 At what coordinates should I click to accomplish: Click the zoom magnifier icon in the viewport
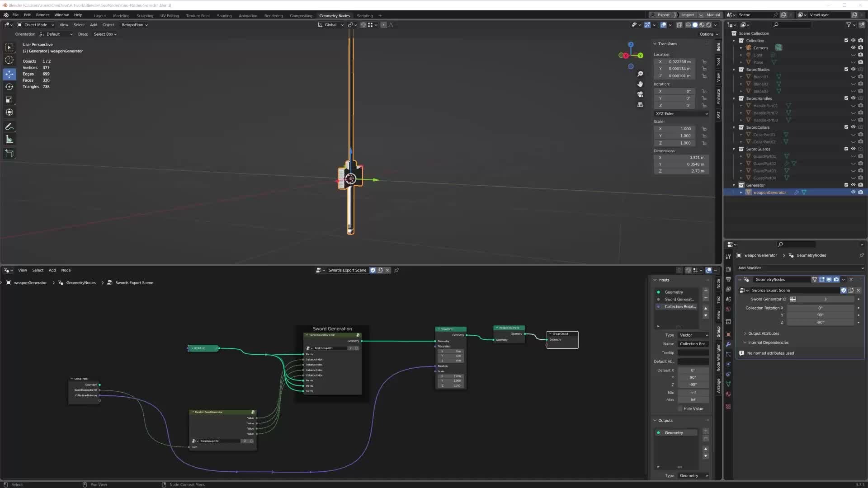click(640, 74)
